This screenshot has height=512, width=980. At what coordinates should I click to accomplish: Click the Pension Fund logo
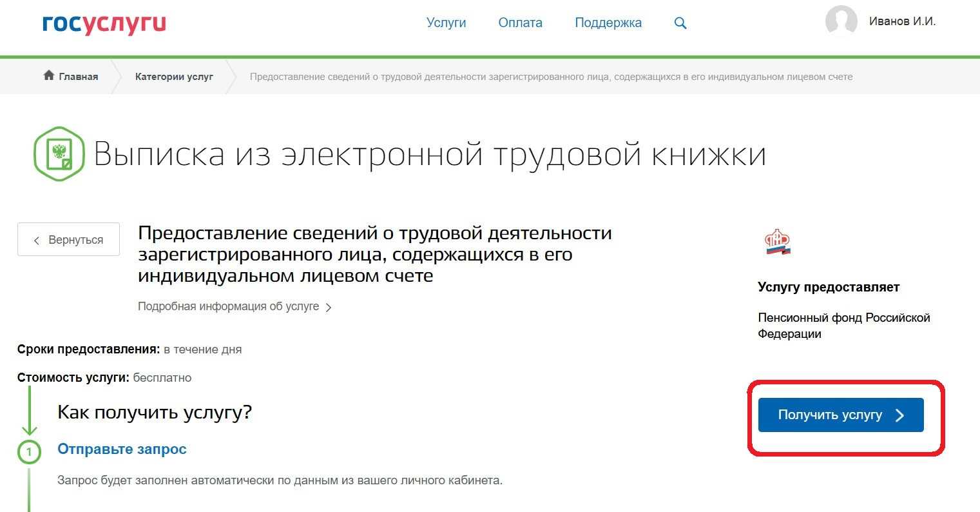point(777,242)
